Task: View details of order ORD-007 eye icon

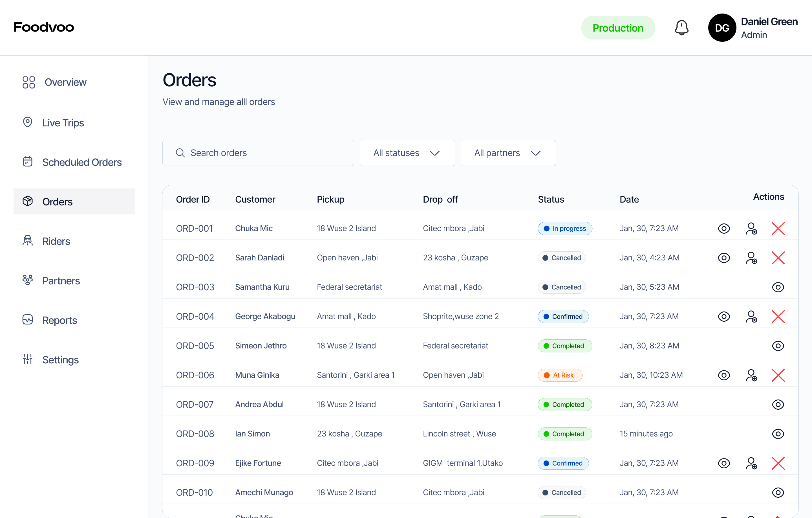Action: coord(778,405)
